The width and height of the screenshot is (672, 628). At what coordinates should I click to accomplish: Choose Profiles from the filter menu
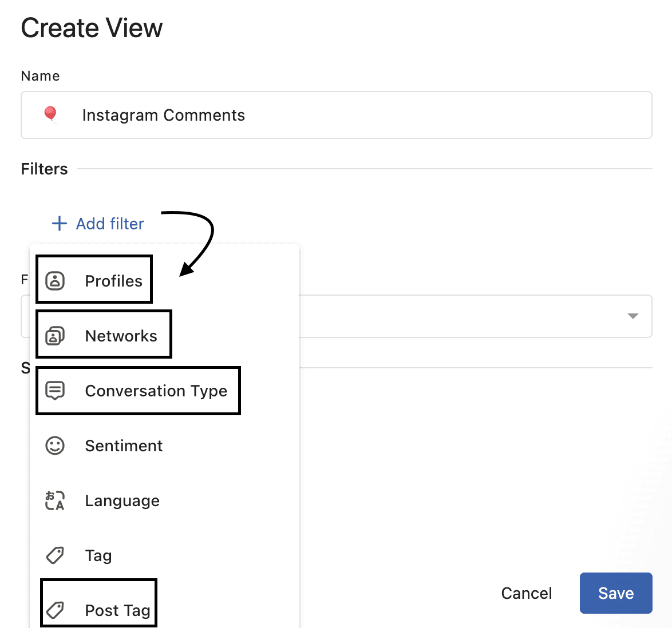tap(113, 281)
